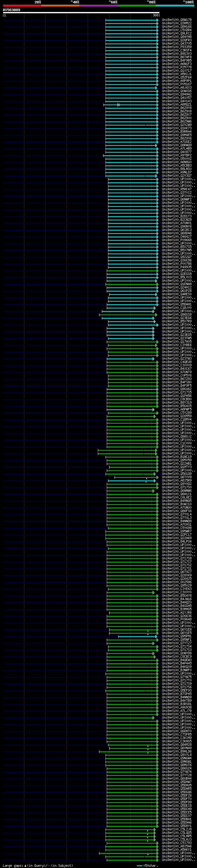The image size is (197, 868).
Task: Select hit label UniRef100_Q23EG6
Action: (177, 318)
